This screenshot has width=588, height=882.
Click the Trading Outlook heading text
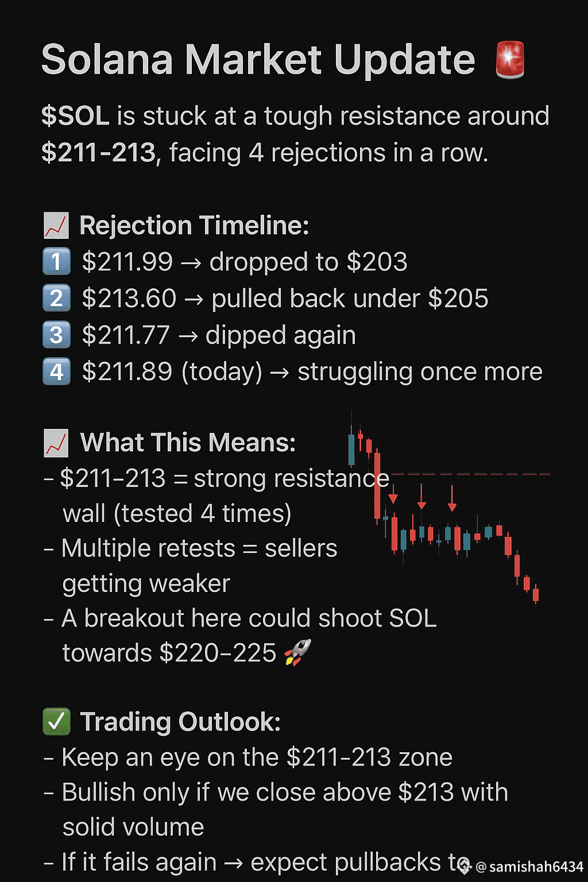(x=180, y=722)
